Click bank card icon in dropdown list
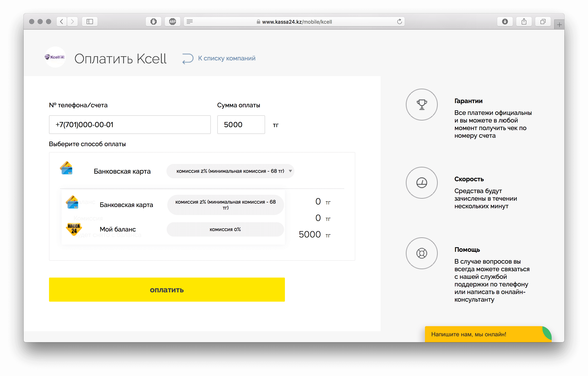The image size is (588, 376). (x=72, y=202)
